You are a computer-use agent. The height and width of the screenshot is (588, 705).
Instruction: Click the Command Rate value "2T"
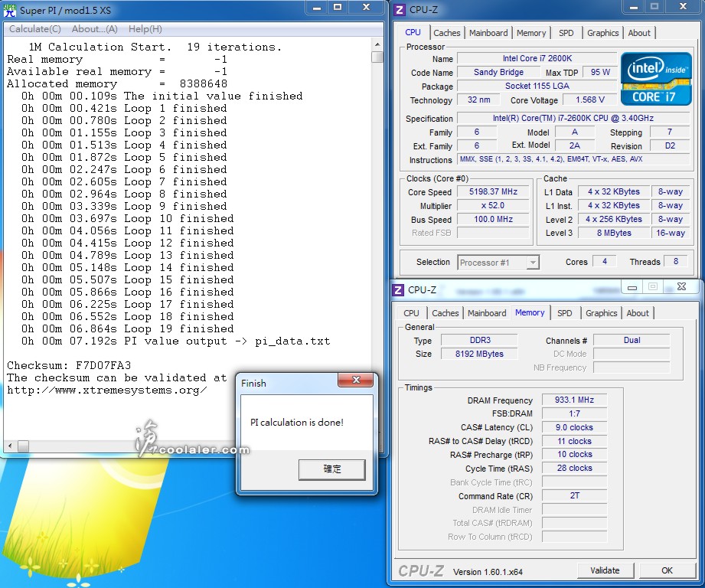(x=574, y=496)
